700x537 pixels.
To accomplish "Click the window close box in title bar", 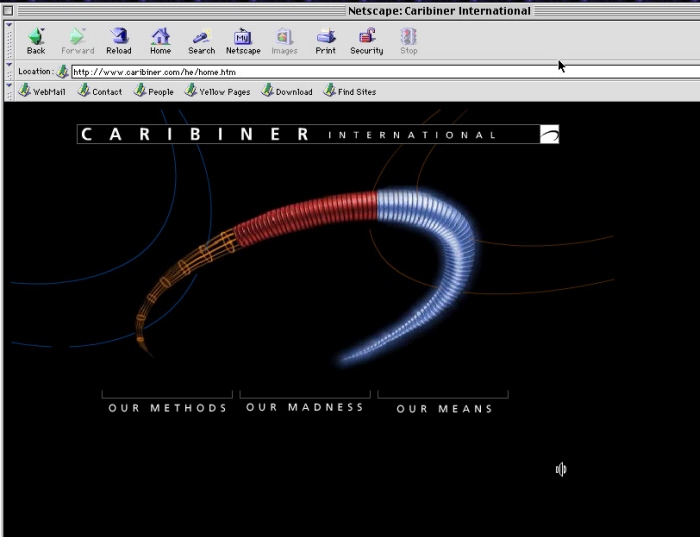I will [x=8, y=11].
